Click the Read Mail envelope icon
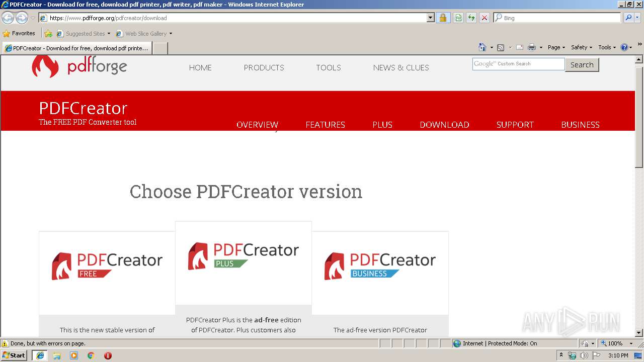This screenshot has height=362, width=644. click(x=520, y=47)
